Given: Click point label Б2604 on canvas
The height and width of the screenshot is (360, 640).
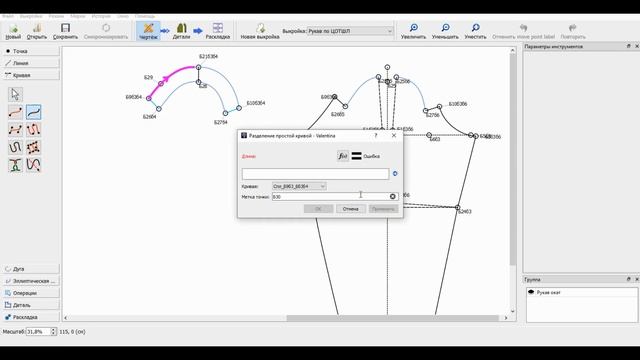Looking at the screenshot, I should (x=149, y=117).
